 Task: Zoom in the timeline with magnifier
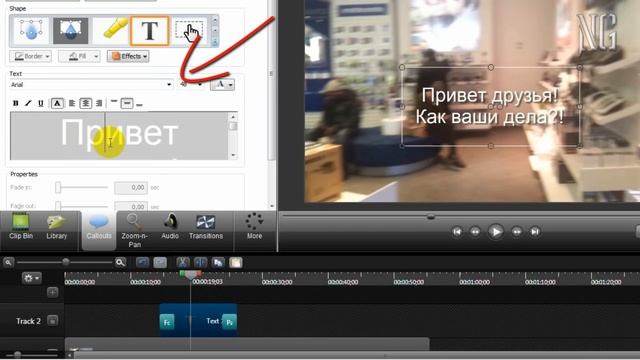click(120, 262)
